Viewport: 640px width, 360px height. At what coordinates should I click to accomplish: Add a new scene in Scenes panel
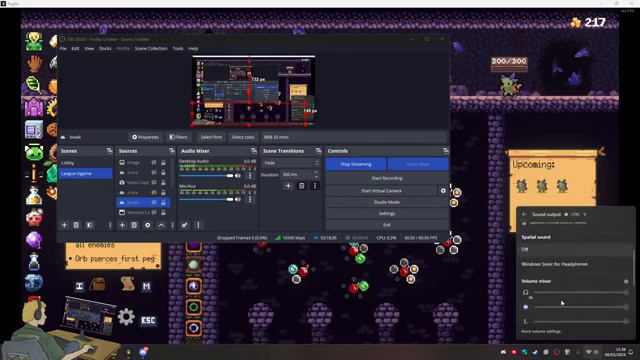(x=64, y=225)
